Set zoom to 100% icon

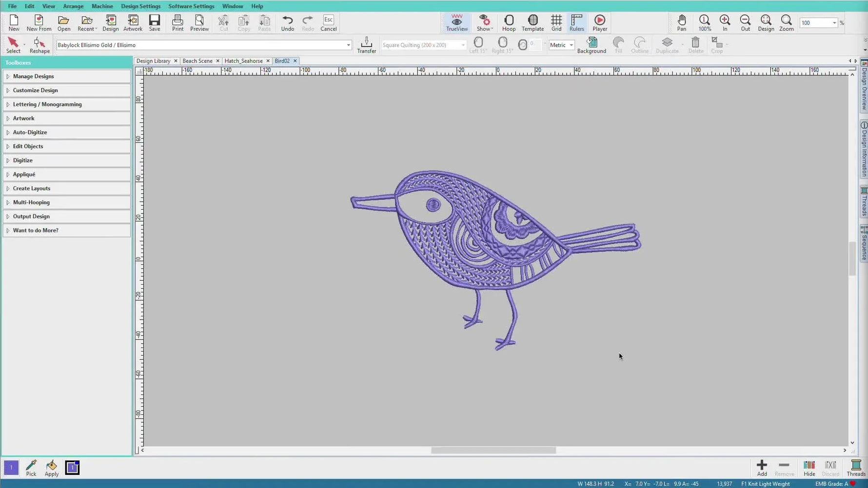click(x=705, y=23)
